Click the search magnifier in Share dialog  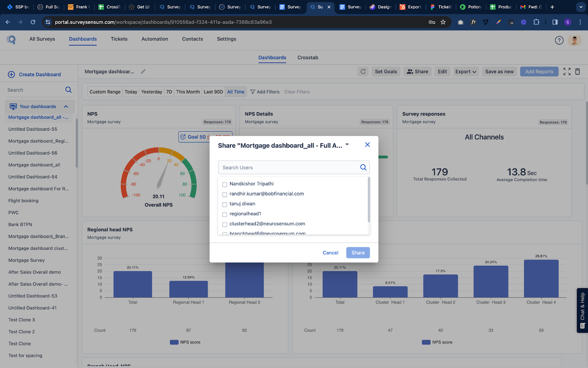(x=363, y=167)
